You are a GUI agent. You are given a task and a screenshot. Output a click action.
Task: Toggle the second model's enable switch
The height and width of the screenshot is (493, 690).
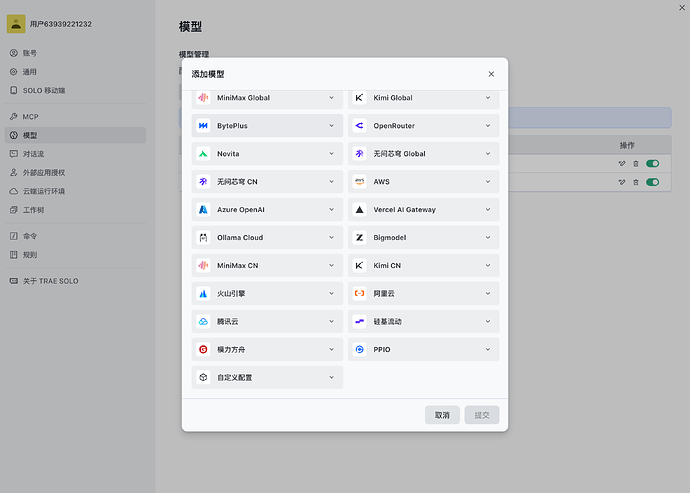[653, 182]
